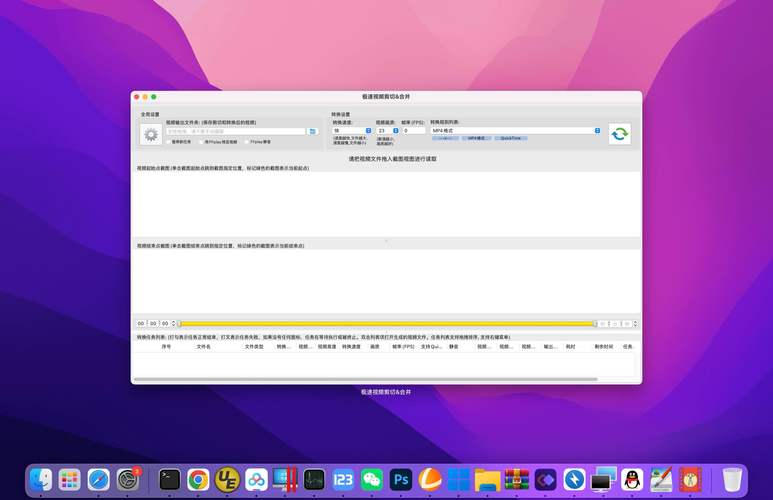773x500 pixels.
Task: Expand the MP4 format conversion dropdown
Action: click(598, 130)
